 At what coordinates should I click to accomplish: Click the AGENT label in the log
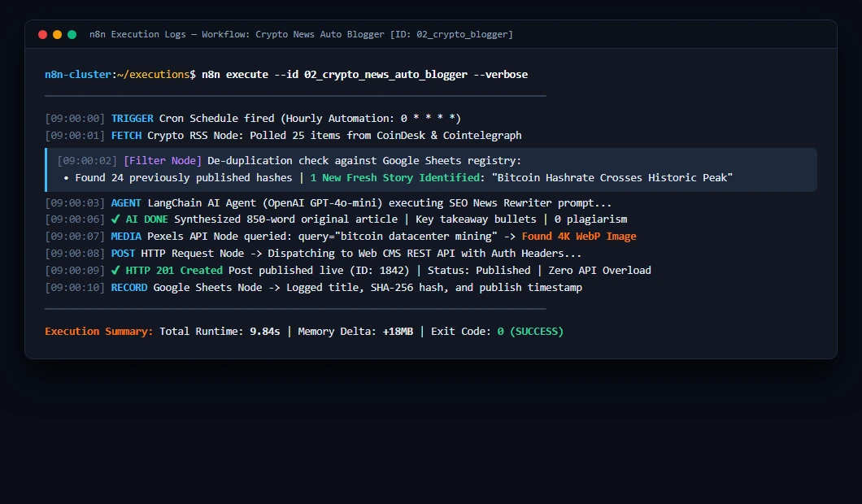pos(126,202)
